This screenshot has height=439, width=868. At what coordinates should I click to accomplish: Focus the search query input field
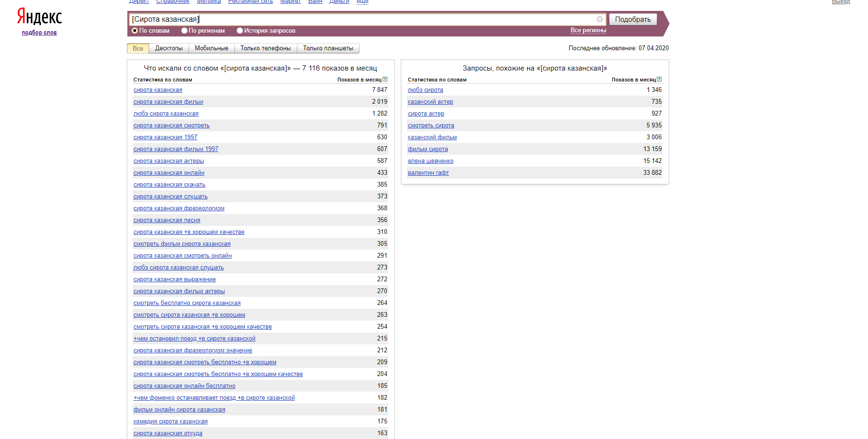click(360, 19)
